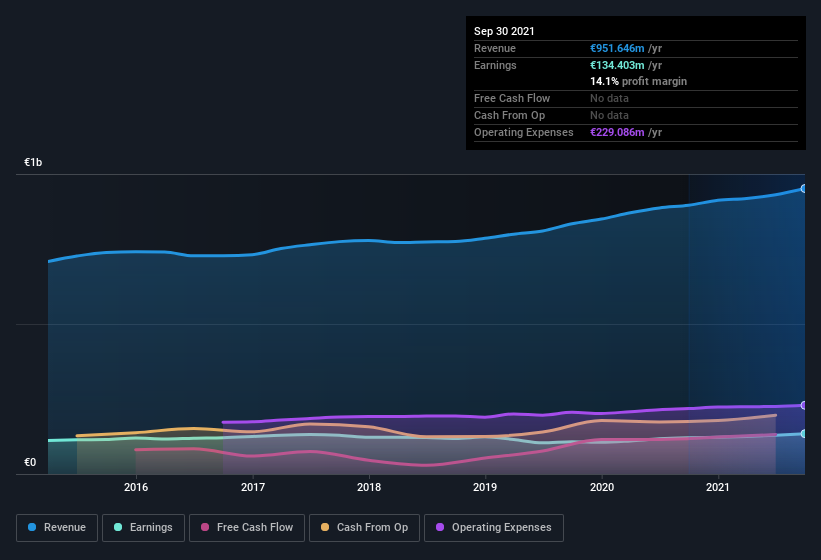Toggle the Earnings legend button
This screenshot has width=821, height=560.
143,528
